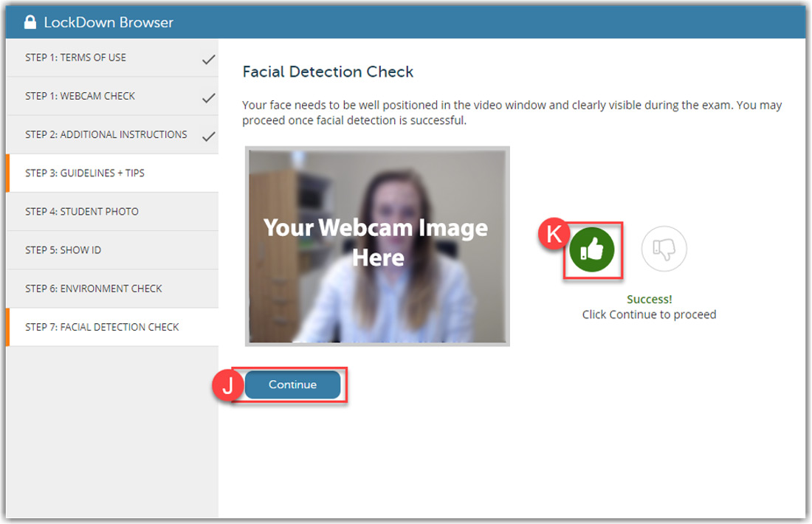Open Step 1: Terms of Use
The width and height of the screenshot is (812, 524).
[75, 58]
